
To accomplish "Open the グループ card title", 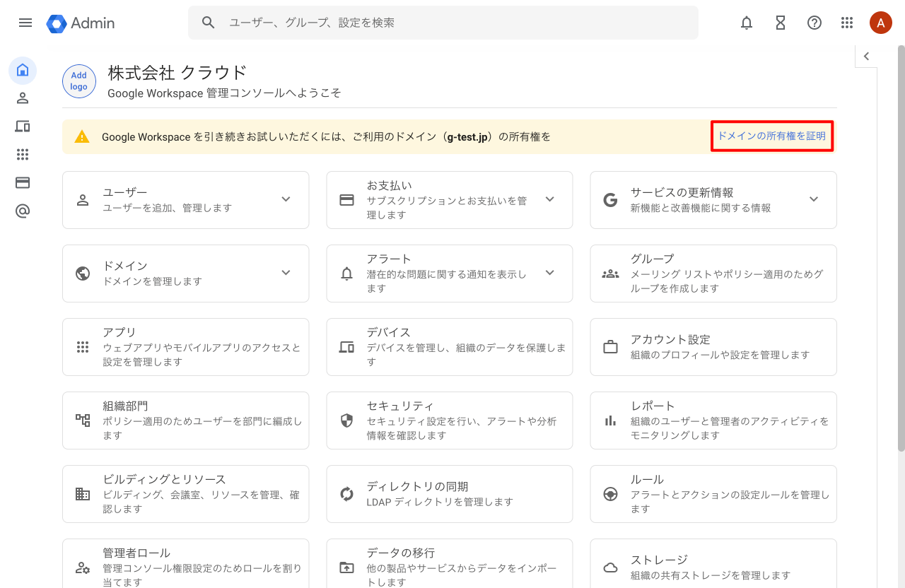I will click(x=653, y=259).
